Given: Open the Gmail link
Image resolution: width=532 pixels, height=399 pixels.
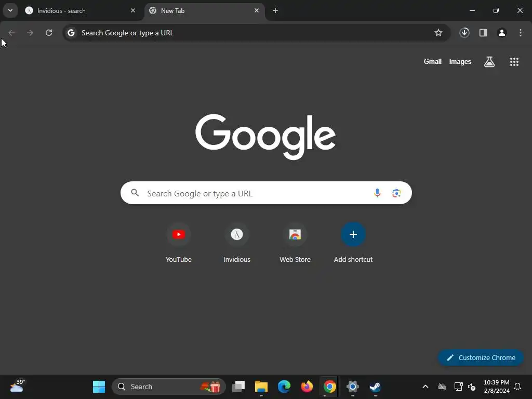Looking at the screenshot, I should coord(433,61).
